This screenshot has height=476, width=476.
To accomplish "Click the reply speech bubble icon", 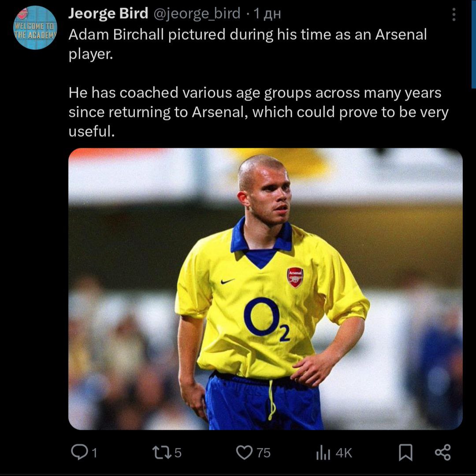I will pyautogui.click(x=79, y=452).
